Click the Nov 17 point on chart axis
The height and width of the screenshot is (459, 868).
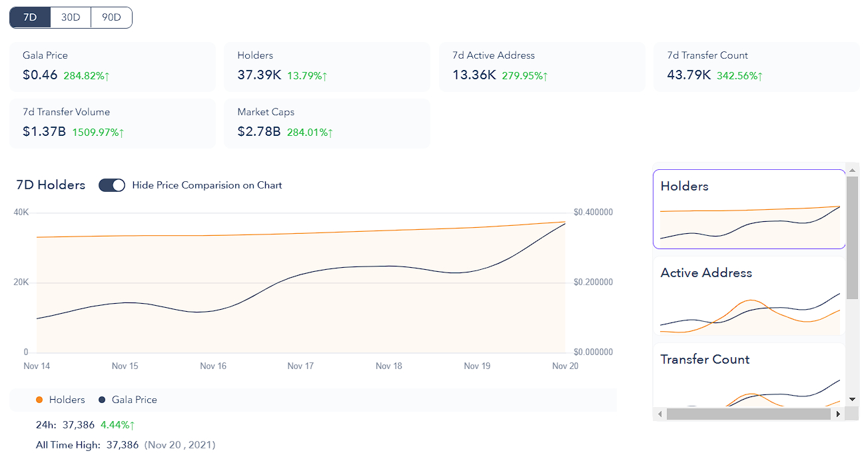300,366
